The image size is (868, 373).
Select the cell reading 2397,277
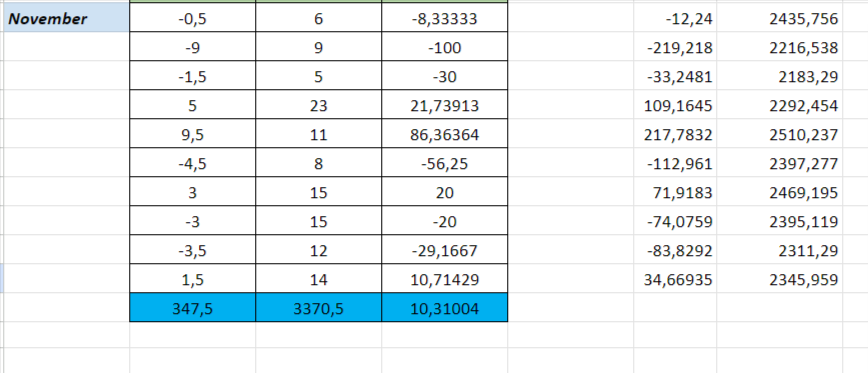(x=779, y=163)
